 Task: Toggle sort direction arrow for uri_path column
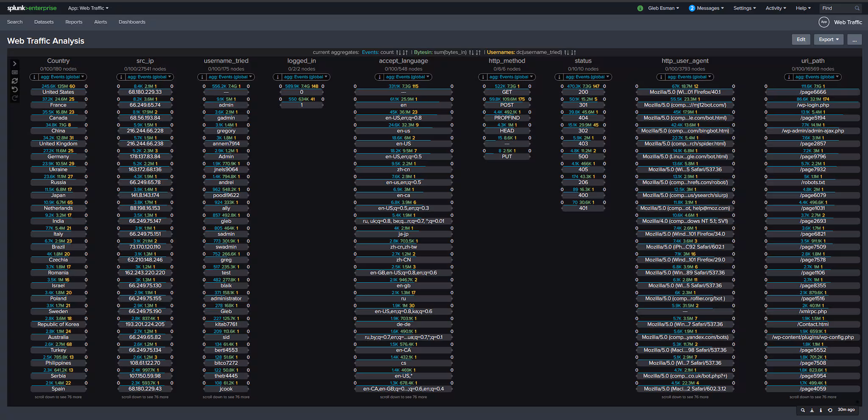coord(789,77)
